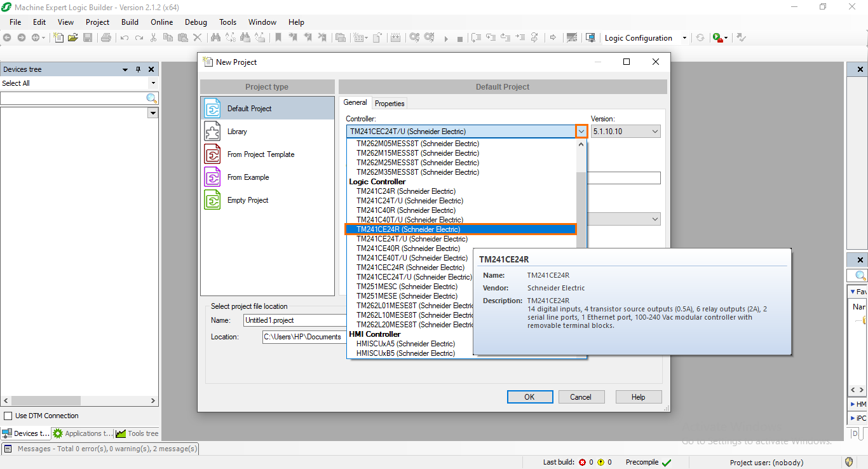Open the Build menu
Viewport: 868px width, 469px height.
point(130,22)
